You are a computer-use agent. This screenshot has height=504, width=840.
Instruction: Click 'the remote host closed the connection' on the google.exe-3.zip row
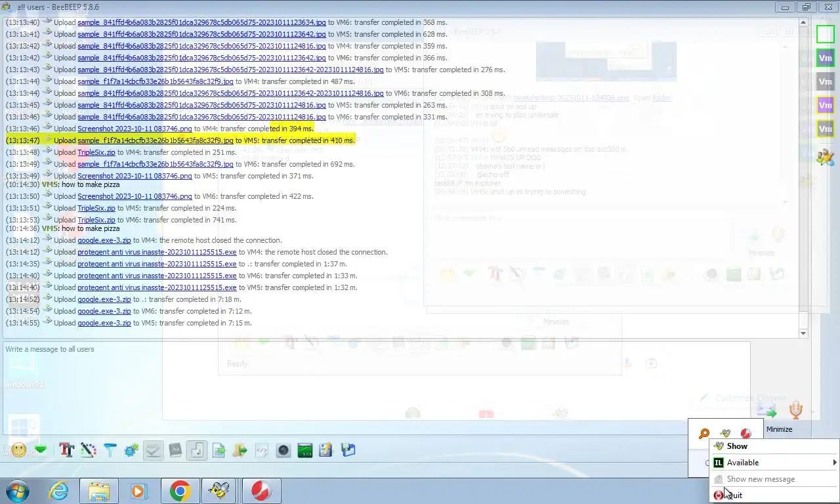(220, 240)
